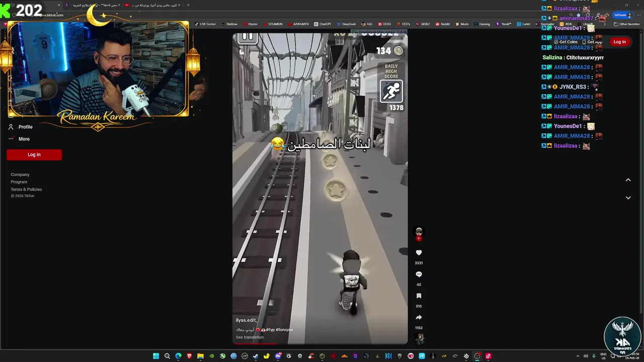Screen dimensions: 644x362
Task: Go to previous video with up chevron
Action: 628,180
